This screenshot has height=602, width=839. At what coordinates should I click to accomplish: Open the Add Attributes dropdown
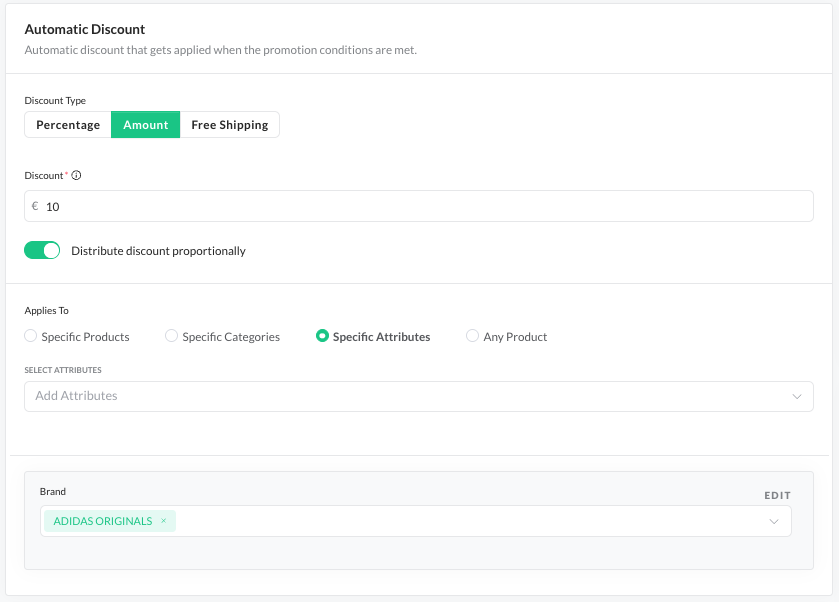coord(419,397)
